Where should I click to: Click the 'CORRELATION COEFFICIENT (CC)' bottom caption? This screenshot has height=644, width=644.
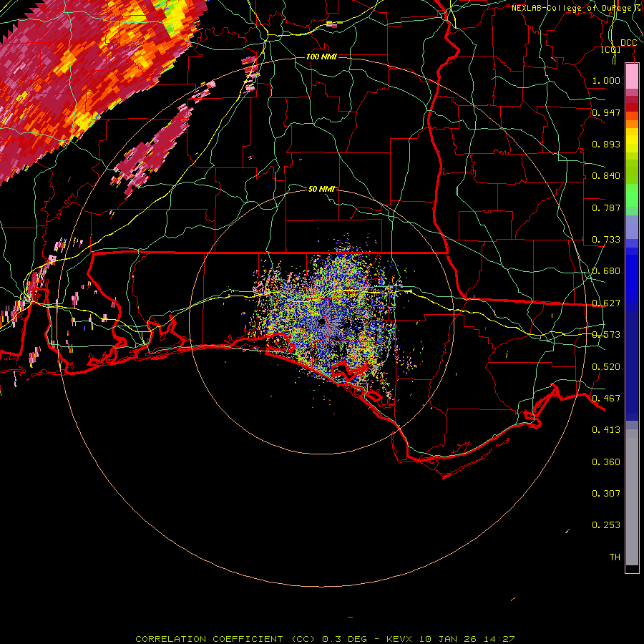click(x=225, y=639)
